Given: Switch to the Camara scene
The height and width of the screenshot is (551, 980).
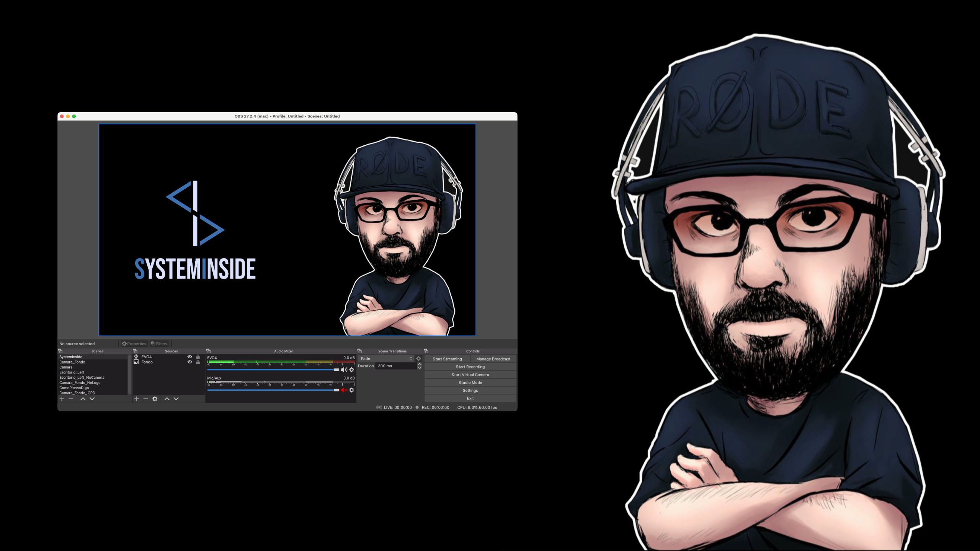Looking at the screenshot, I should tap(93, 367).
